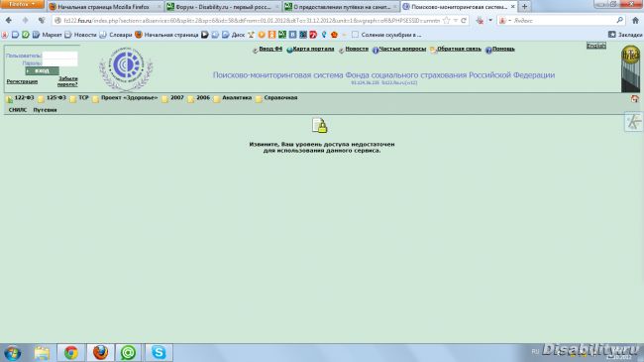This screenshot has height=362, width=644.
Task: Open the 125-ФЗ menu section
Action: [55, 98]
